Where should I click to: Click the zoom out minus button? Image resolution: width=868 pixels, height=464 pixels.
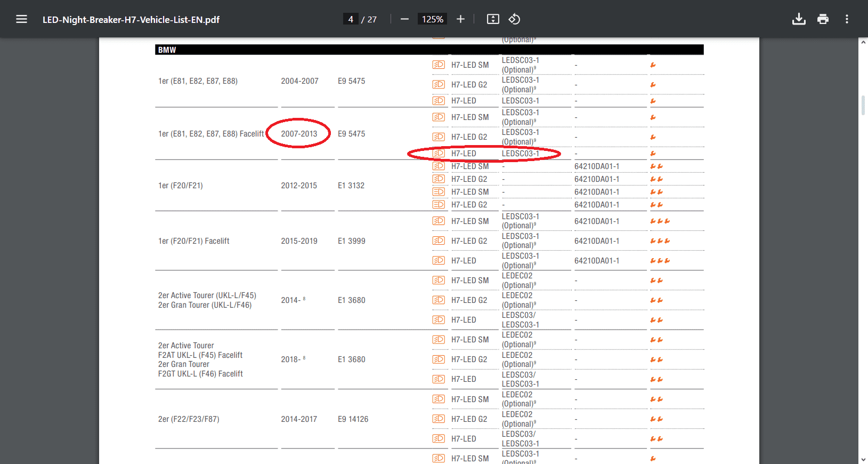coord(404,19)
